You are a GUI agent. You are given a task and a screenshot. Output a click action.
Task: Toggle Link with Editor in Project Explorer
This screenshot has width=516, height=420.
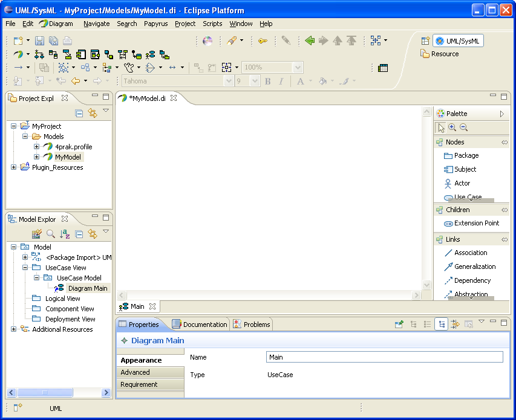(93, 113)
